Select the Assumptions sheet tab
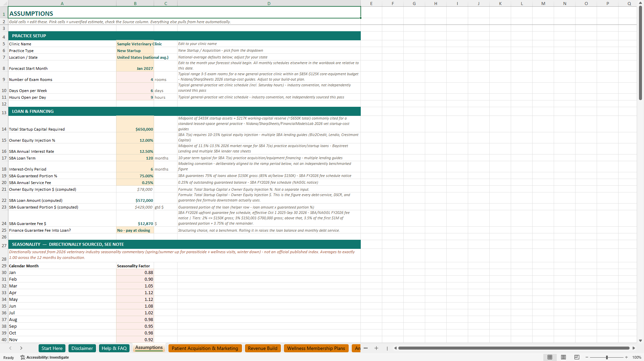Image resolution: width=644 pixels, height=361 pixels. pos(149,348)
